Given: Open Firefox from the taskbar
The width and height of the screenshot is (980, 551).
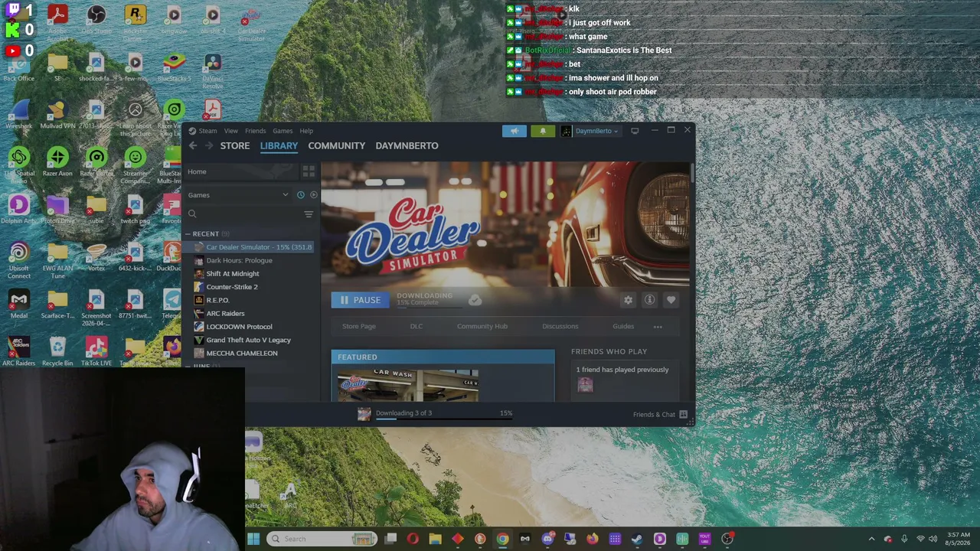Looking at the screenshot, I should pyautogui.click(x=593, y=539).
